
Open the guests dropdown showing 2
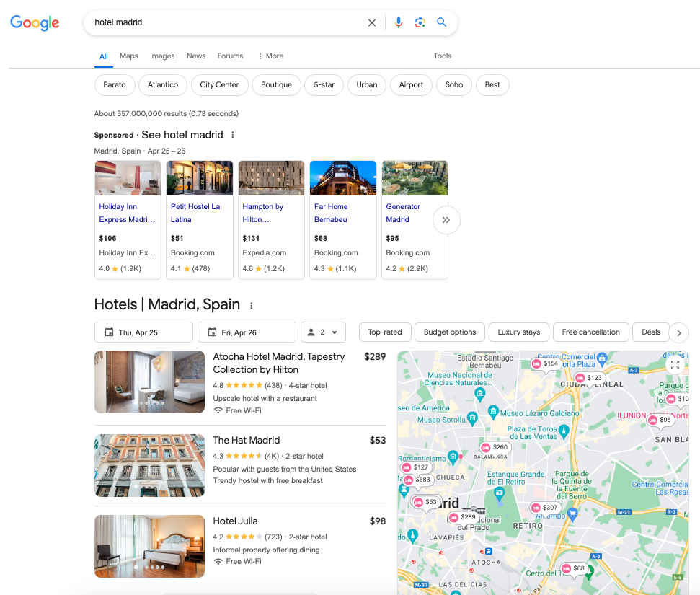point(323,332)
